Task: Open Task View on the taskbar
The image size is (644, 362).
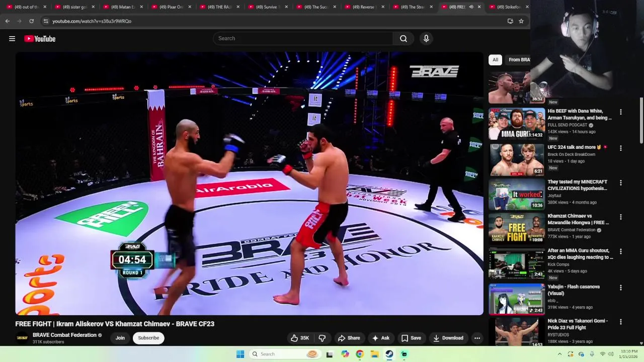Action: click(x=330, y=354)
